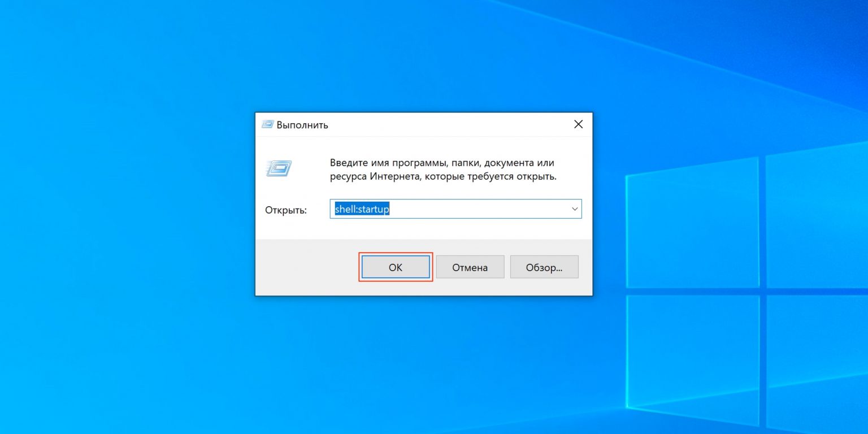This screenshot has height=434, width=868.
Task: Click the description line starting with "Введите имя программы"
Action: click(442, 163)
